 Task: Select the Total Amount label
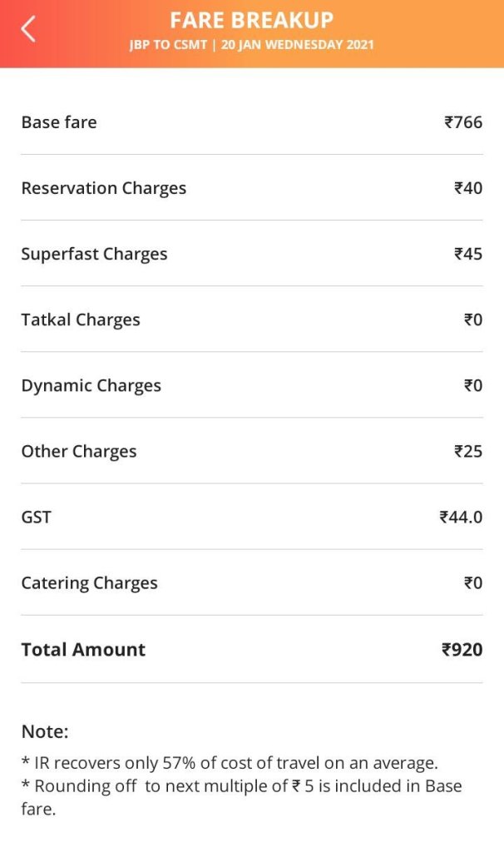tap(83, 650)
